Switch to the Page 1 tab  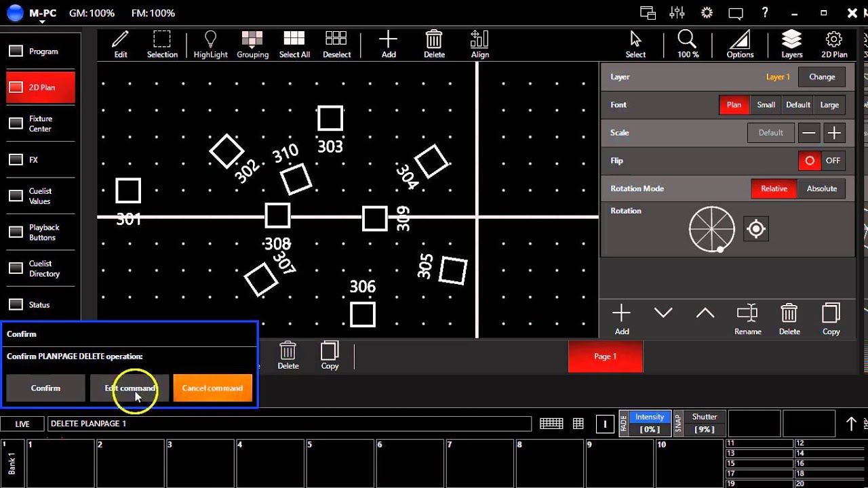pos(605,357)
